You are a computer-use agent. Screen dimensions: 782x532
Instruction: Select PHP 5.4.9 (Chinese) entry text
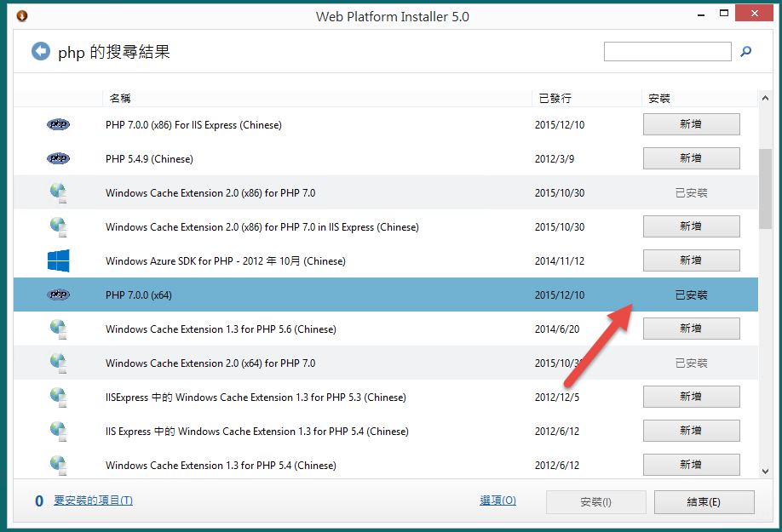pos(149,159)
